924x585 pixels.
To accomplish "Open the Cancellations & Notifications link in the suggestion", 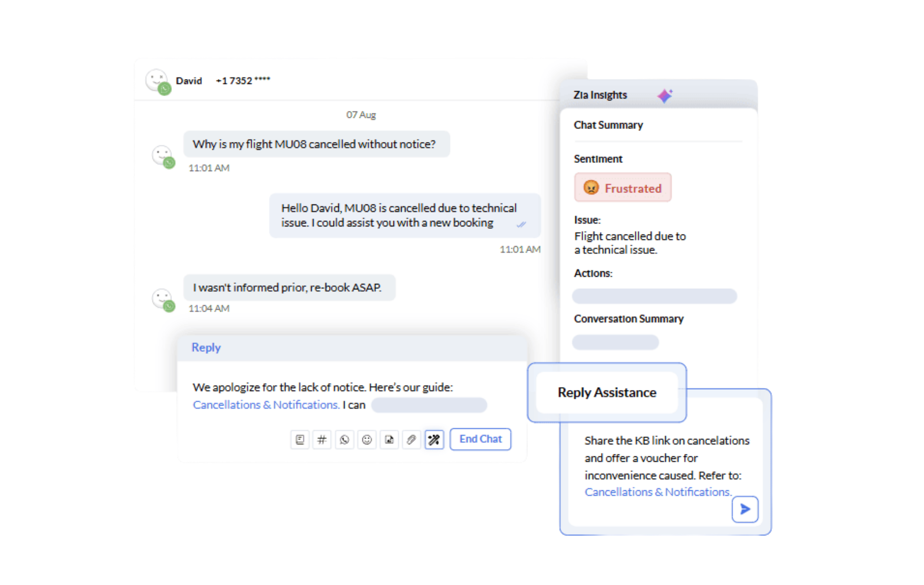I will 657,492.
